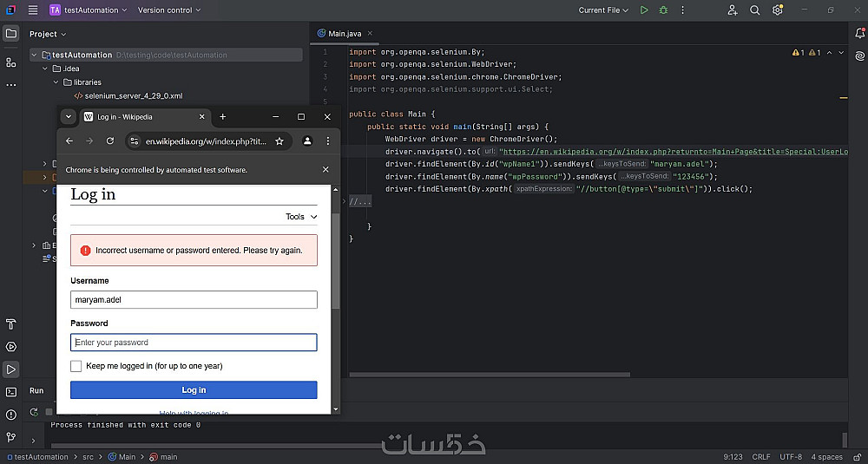
Task: Open more run actions vertical dots
Action: [x=682, y=10]
